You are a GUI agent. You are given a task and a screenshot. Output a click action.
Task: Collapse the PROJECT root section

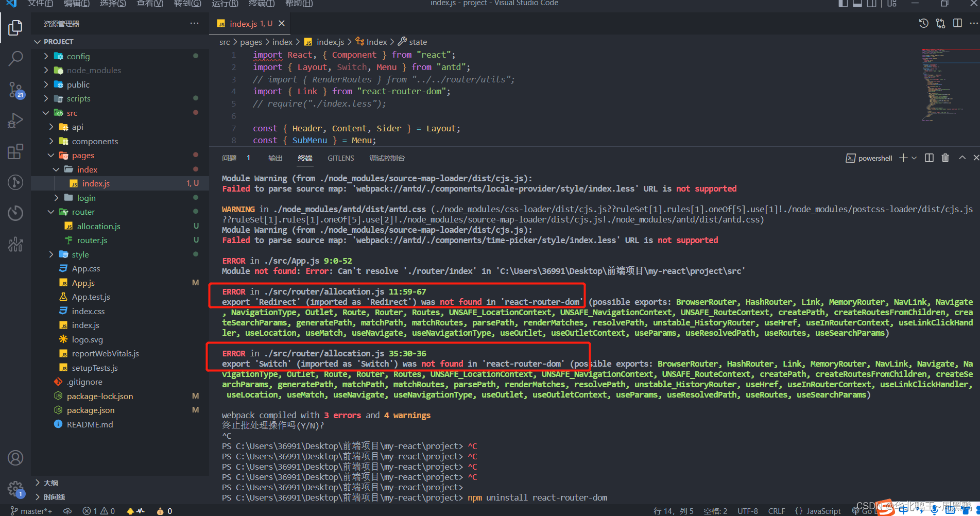pyautogui.click(x=119, y=42)
